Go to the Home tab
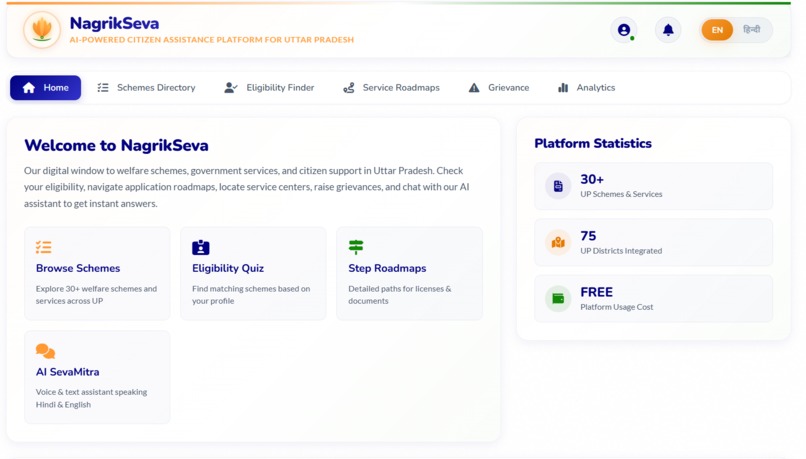Image resolution: width=806 pixels, height=459 pixels. coord(46,88)
